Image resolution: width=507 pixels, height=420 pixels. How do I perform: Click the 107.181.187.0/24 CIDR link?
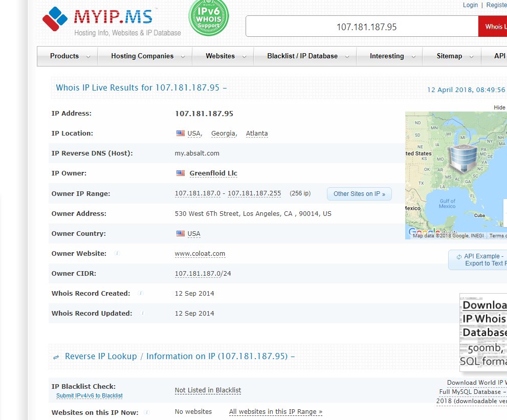pyautogui.click(x=203, y=274)
